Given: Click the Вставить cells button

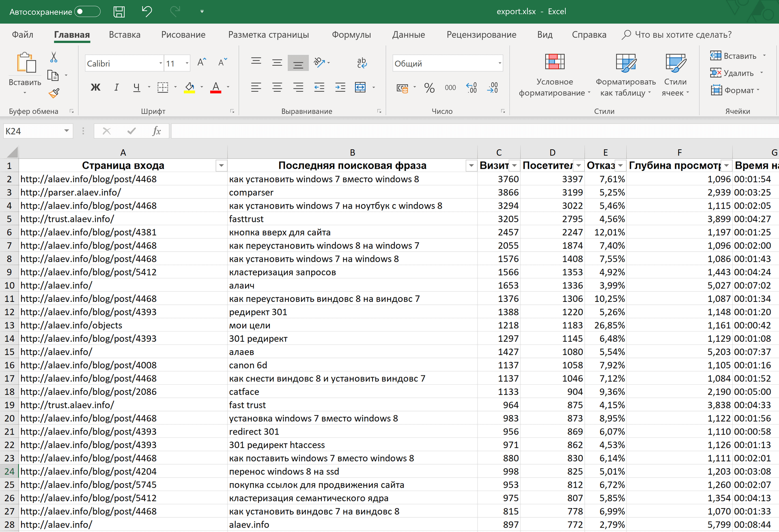Looking at the screenshot, I should tap(734, 56).
